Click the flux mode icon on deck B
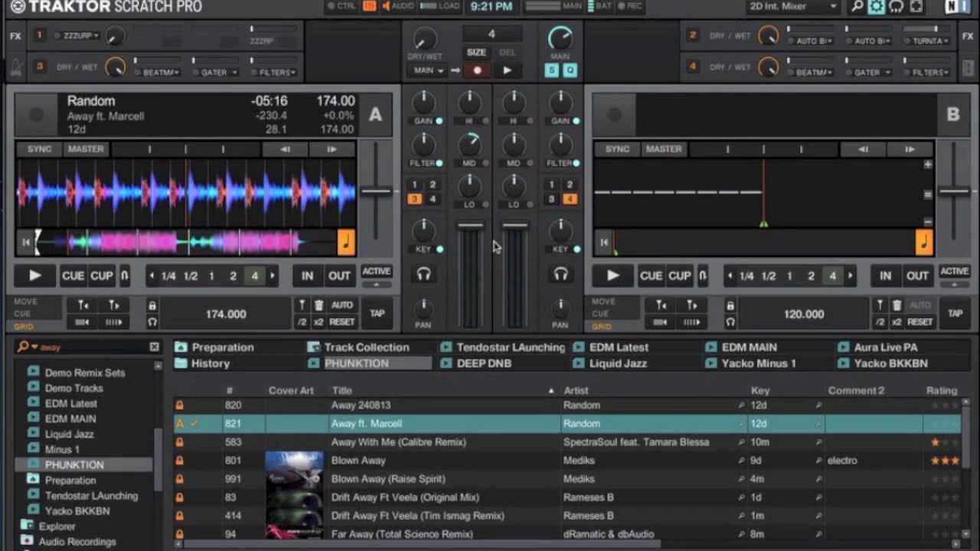This screenshot has width=980, height=551. [x=703, y=275]
